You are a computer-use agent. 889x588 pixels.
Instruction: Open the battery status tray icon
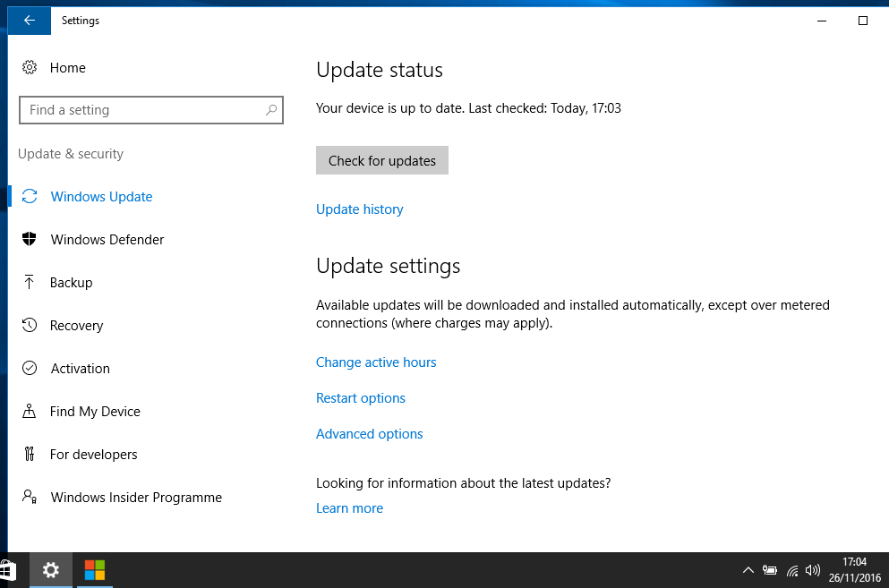tap(770, 570)
